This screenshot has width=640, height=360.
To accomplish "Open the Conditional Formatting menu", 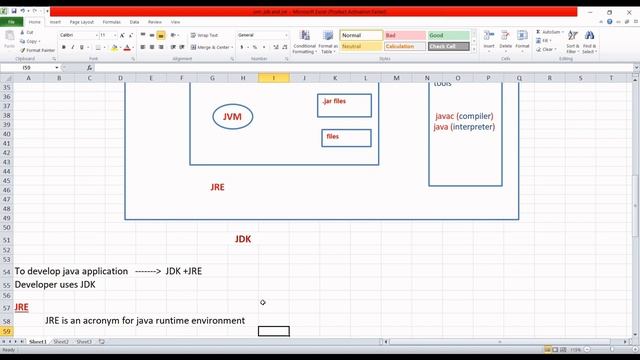I will pos(304,42).
